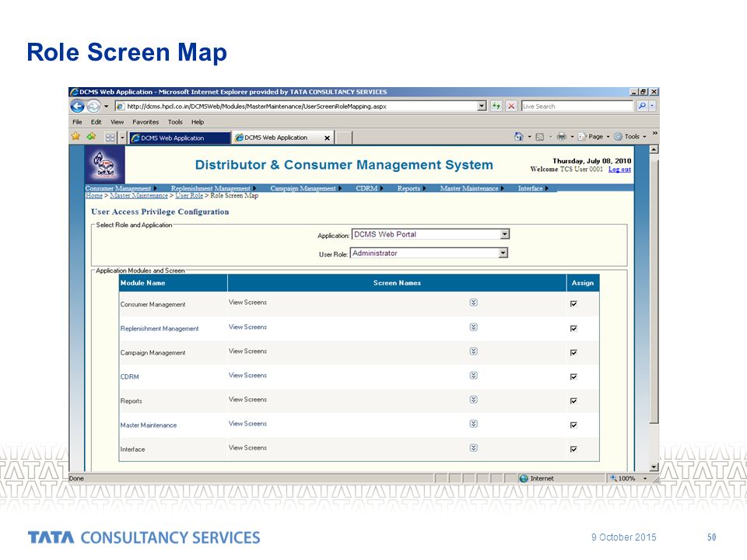Click the browser Back arrow button

77,107
